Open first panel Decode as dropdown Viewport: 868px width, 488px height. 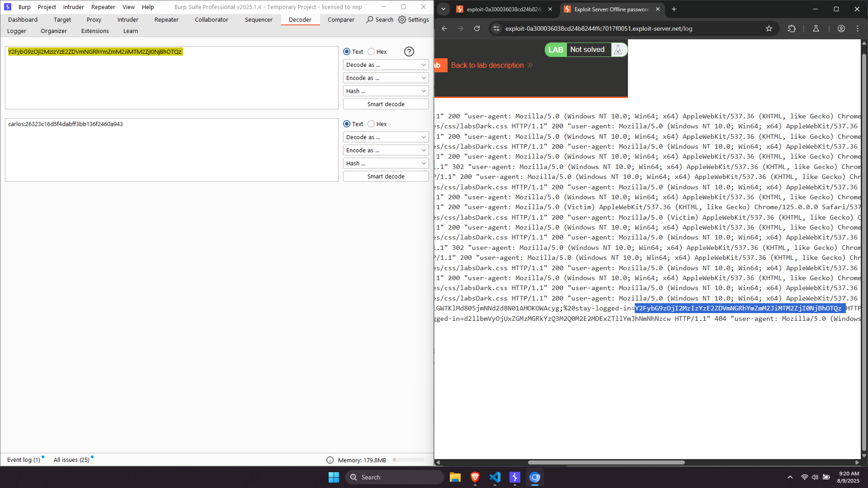[x=386, y=65]
